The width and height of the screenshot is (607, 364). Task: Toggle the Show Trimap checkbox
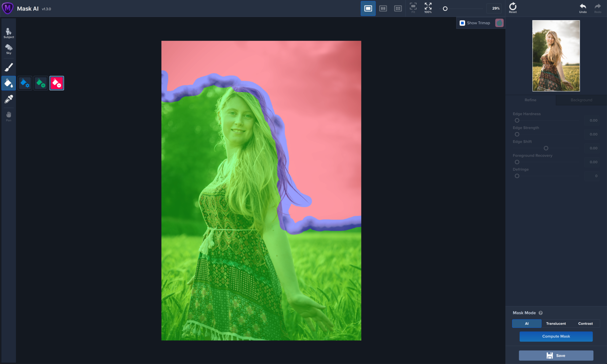click(462, 23)
